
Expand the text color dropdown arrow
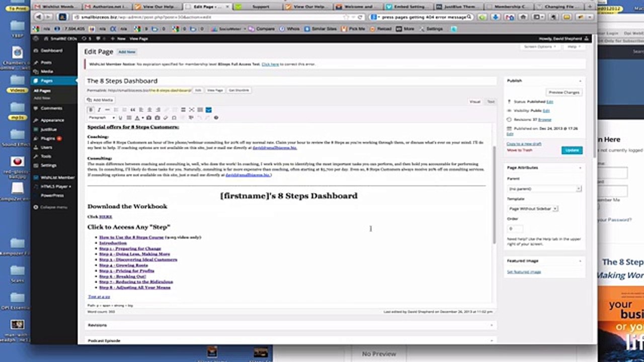[x=142, y=118]
